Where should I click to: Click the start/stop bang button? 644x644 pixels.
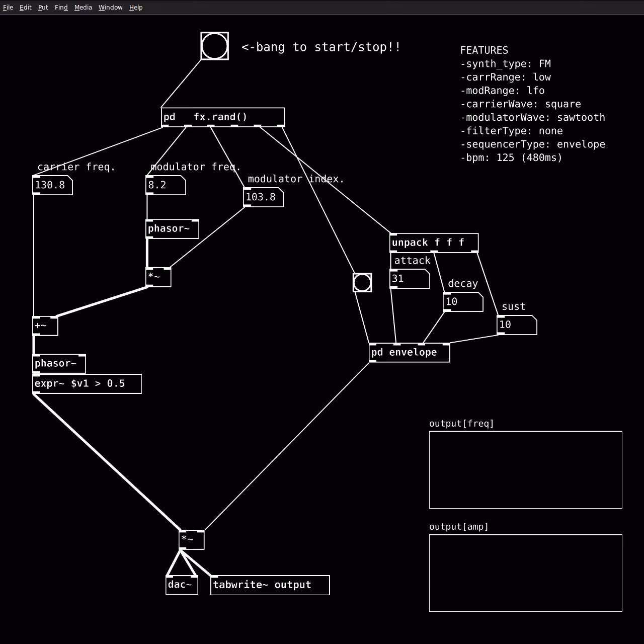(x=214, y=46)
